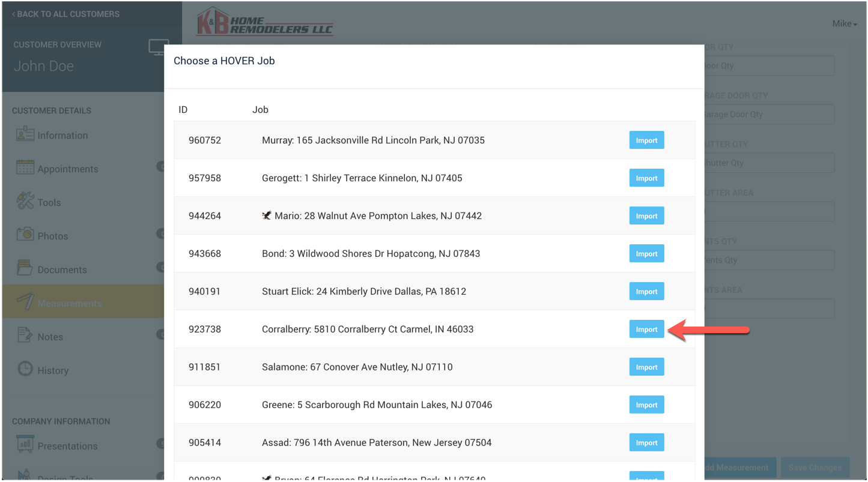Click the Presentations chart icon
The image size is (868, 482).
click(25, 445)
